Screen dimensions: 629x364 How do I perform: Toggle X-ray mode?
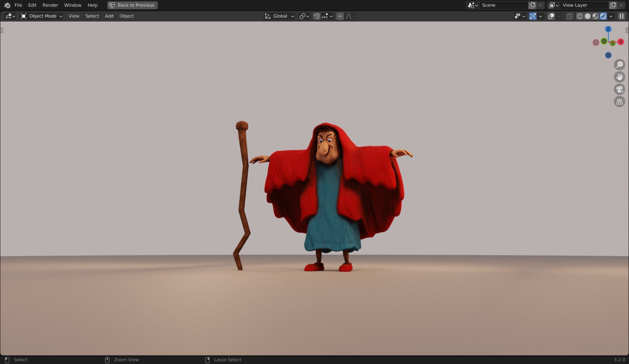tap(569, 16)
